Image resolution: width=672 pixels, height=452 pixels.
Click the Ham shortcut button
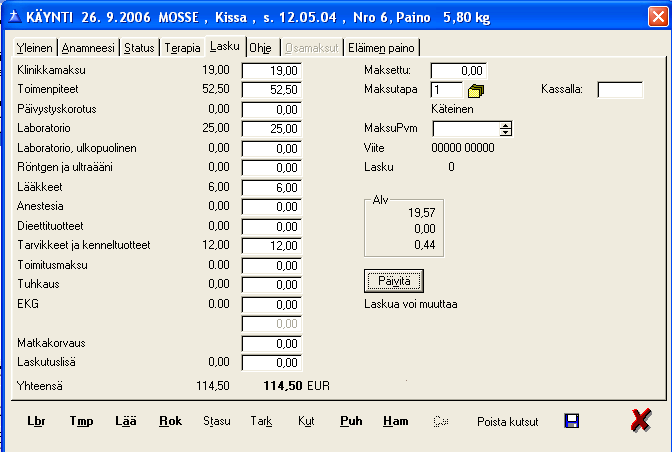[x=396, y=421]
